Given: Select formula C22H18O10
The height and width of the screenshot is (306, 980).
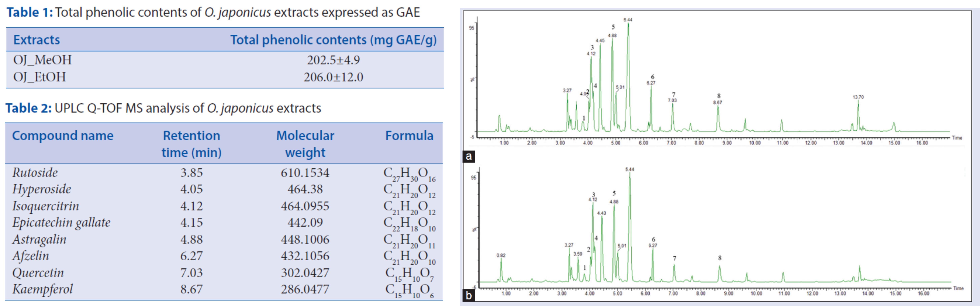Looking at the screenshot, I should tap(409, 224).
